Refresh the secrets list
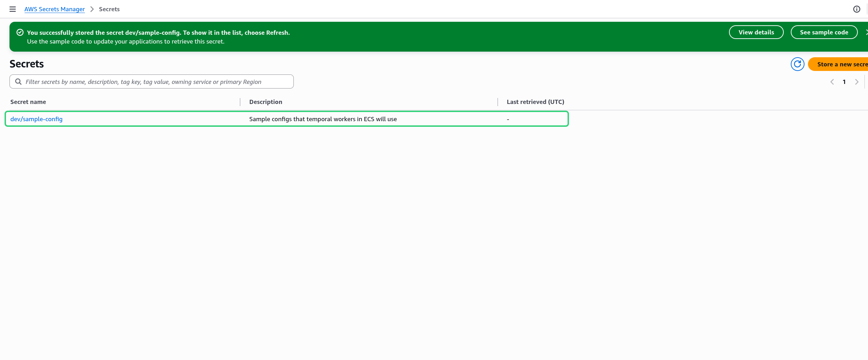This screenshot has width=868, height=360. pos(797,64)
